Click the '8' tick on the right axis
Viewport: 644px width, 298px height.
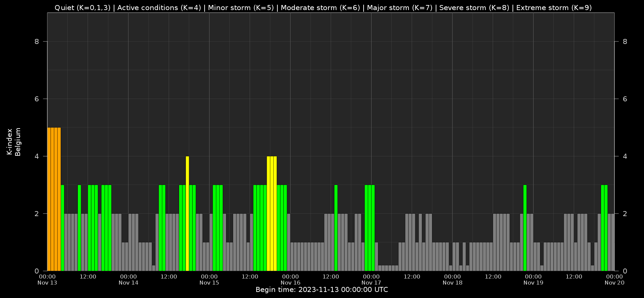pos(625,42)
